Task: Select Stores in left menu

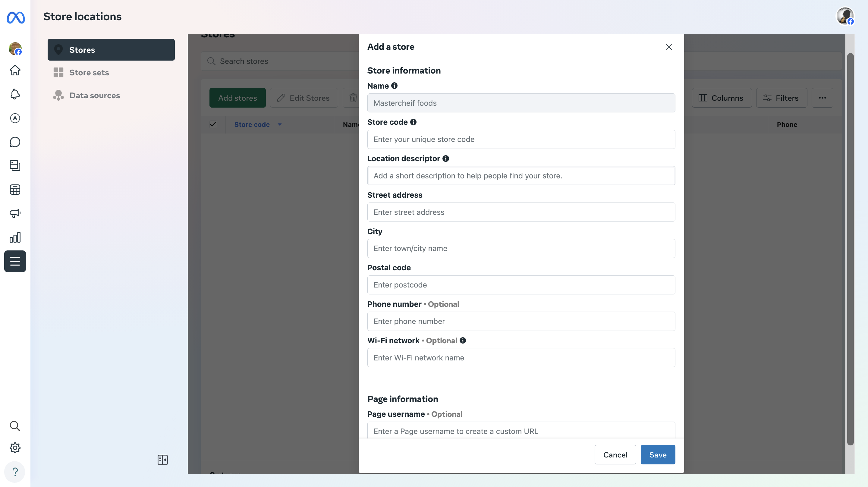Action: (x=111, y=50)
